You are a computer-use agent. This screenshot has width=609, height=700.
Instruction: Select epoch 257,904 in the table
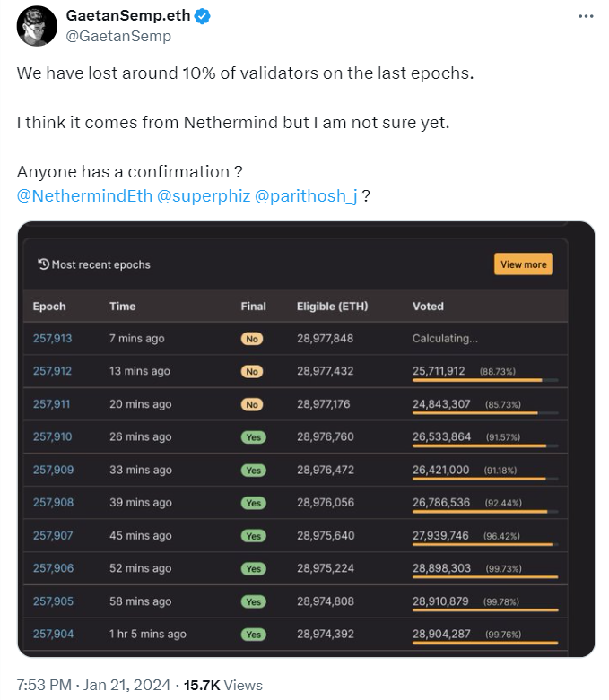tap(52, 635)
